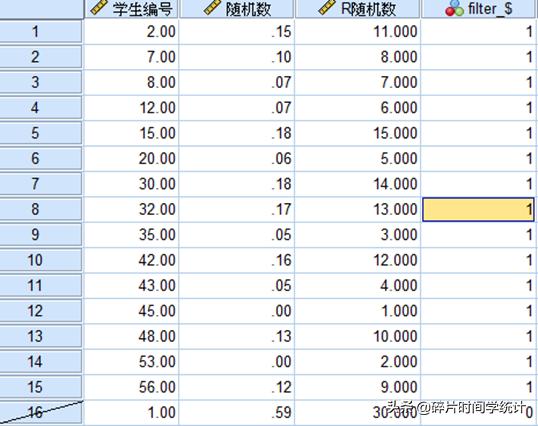538x426 pixels.
Task: Click random number cell .13
Action: [x=237, y=336]
